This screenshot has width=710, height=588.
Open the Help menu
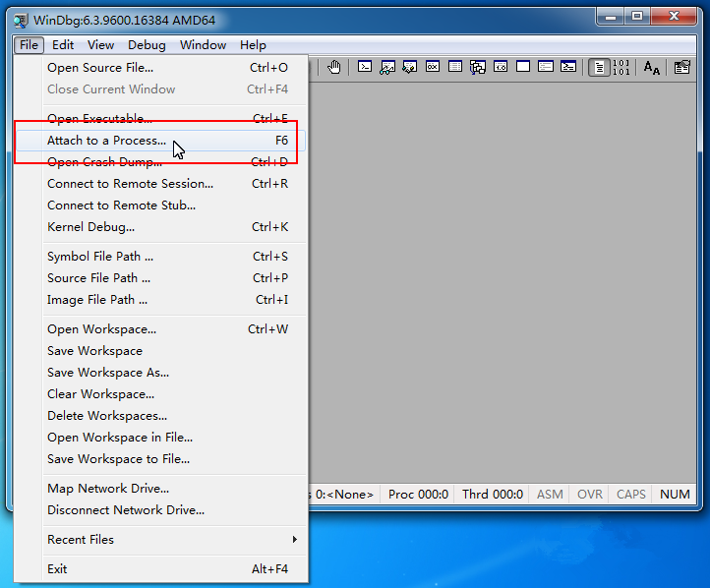[253, 45]
